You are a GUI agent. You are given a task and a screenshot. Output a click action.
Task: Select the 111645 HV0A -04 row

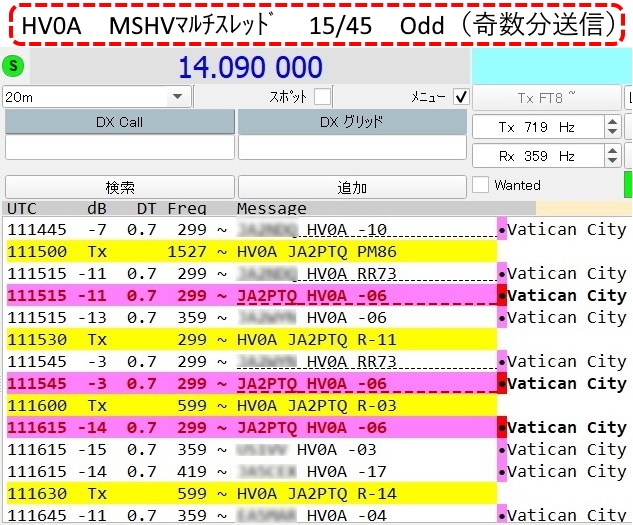pos(252,515)
